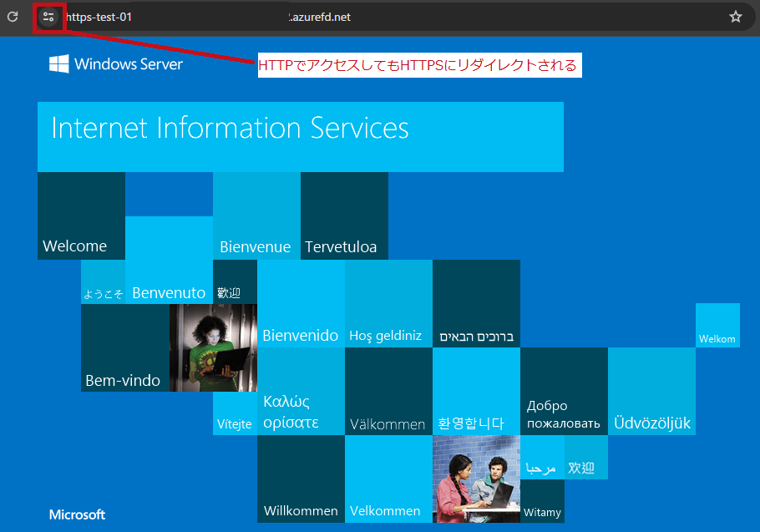Viewport: 760px width, 532px height.
Task: Click the photo of two people with laptop
Action: point(476,479)
